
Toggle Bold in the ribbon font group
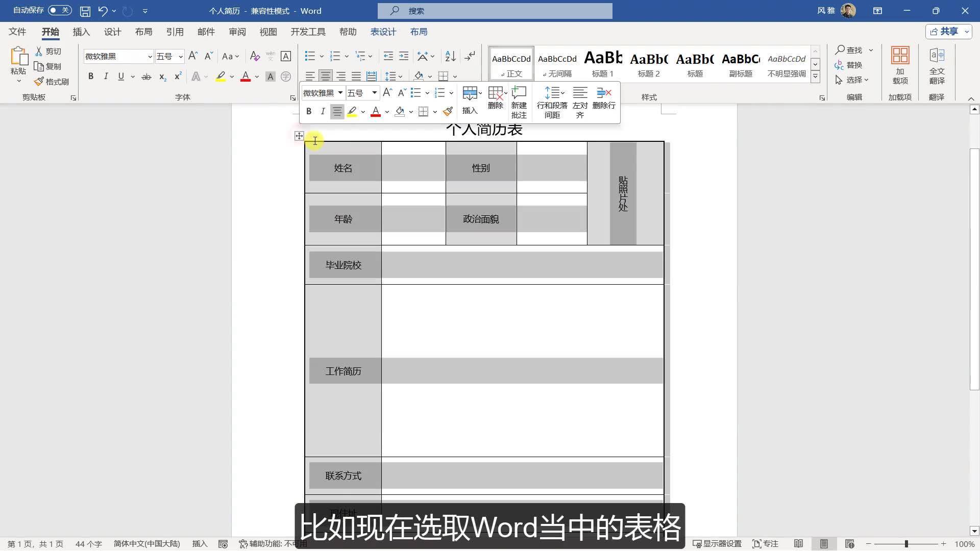pos(91,77)
